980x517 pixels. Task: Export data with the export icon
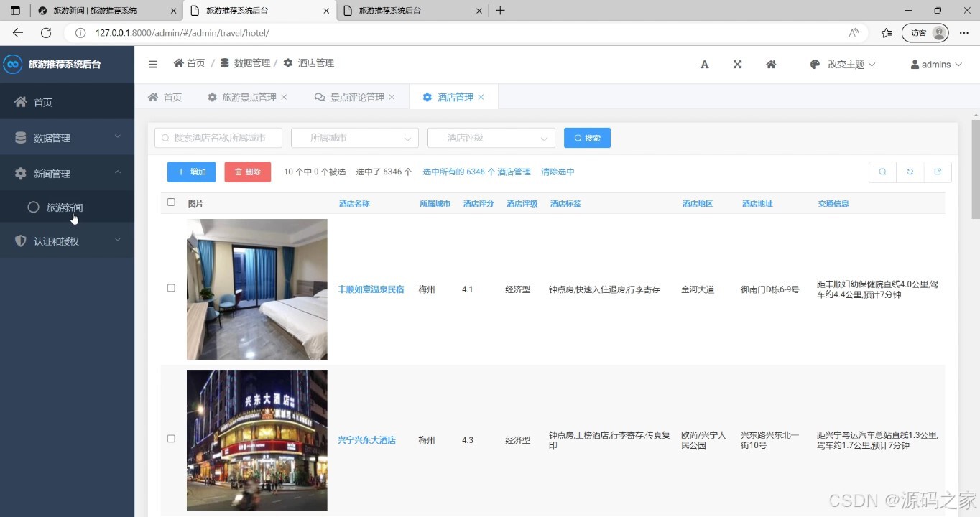[x=936, y=172]
